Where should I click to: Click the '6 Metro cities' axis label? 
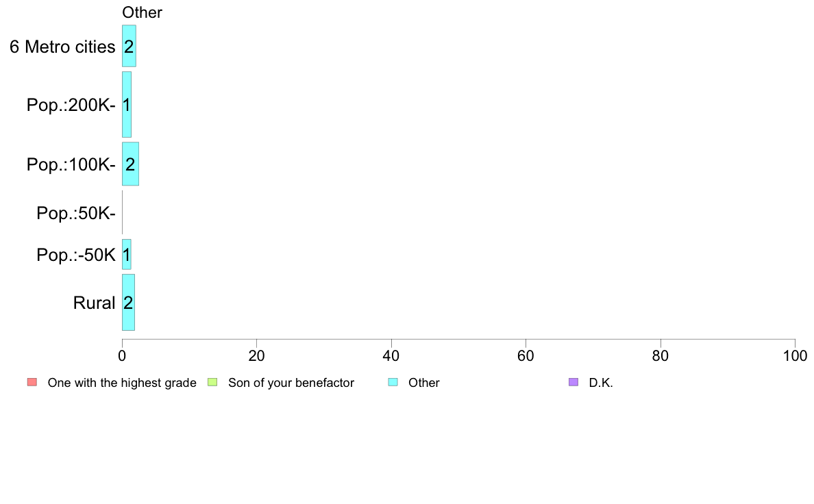click(62, 47)
